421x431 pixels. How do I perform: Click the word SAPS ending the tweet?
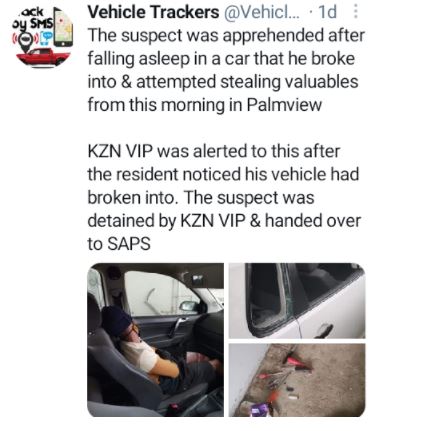129,244
